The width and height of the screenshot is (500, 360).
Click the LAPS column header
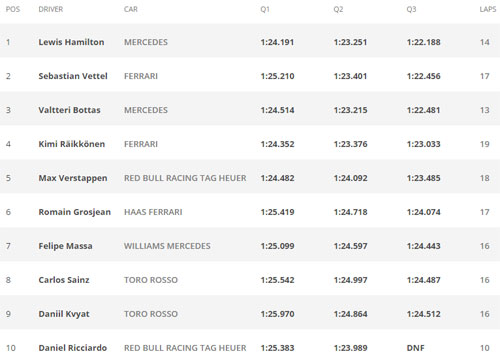point(488,9)
